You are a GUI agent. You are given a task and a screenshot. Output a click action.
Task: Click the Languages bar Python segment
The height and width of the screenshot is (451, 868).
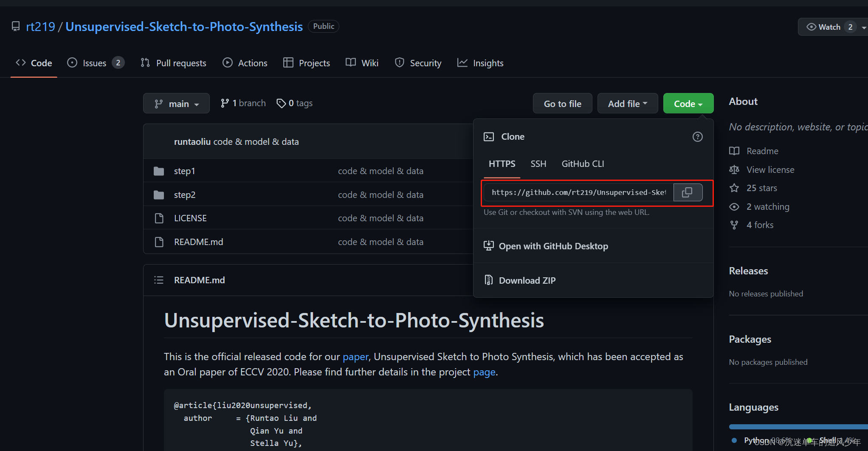click(x=798, y=427)
